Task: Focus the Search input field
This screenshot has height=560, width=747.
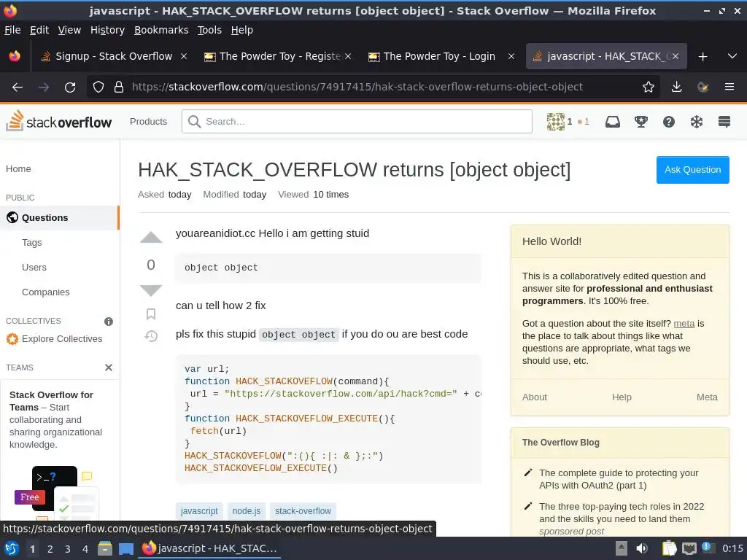Action: pos(357,122)
